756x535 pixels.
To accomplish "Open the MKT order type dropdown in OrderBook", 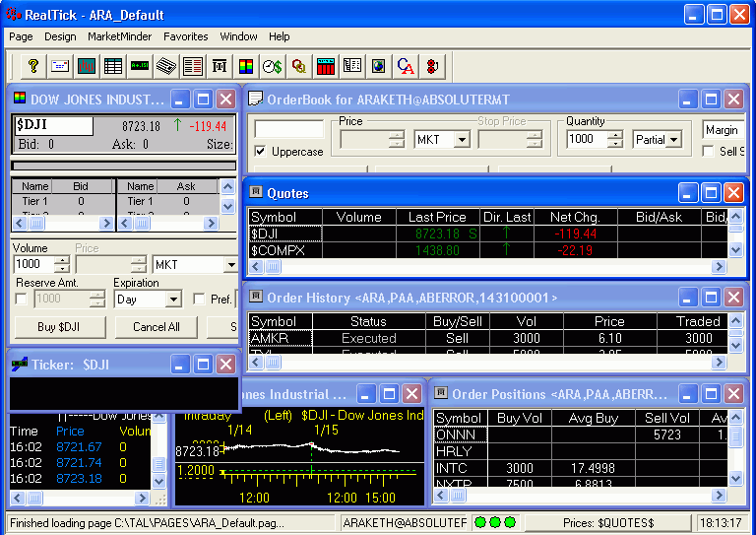I will (x=462, y=140).
